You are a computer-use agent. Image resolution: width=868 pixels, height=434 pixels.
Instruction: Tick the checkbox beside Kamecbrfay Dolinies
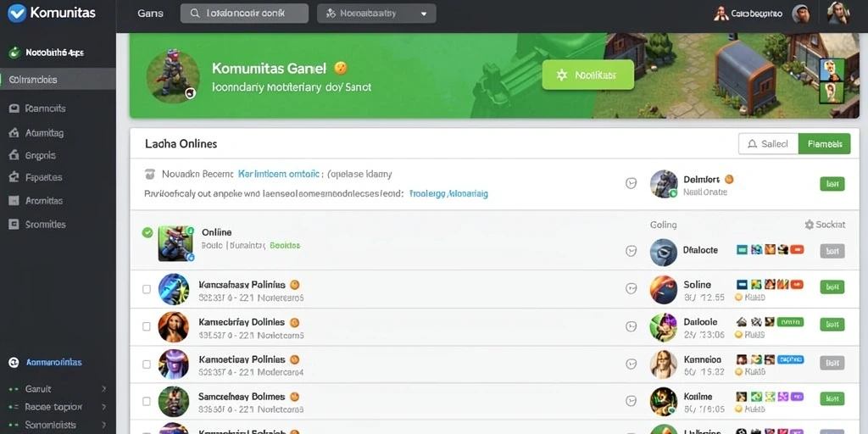click(x=147, y=326)
